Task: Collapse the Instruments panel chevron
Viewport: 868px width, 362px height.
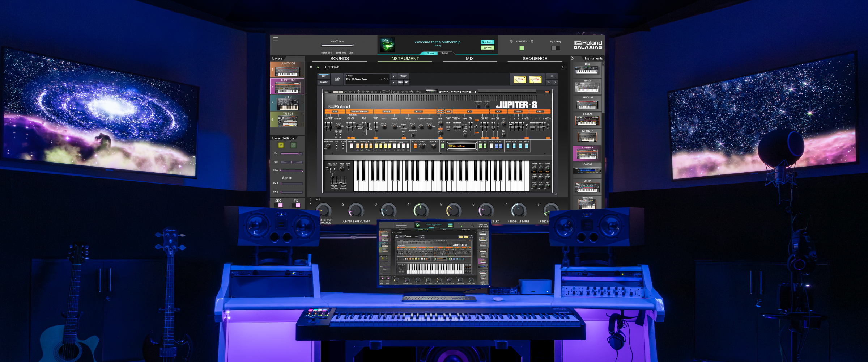Action: coord(573,58)
